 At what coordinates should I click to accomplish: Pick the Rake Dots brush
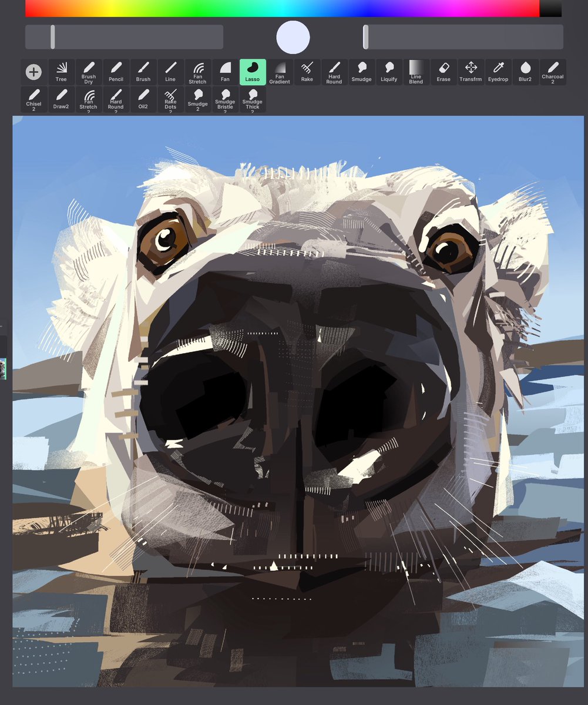tap(170, 100)
